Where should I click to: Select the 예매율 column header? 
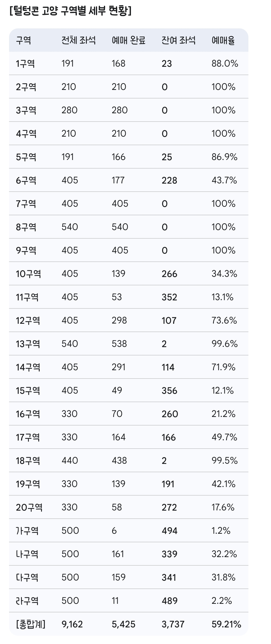point(223,40)
